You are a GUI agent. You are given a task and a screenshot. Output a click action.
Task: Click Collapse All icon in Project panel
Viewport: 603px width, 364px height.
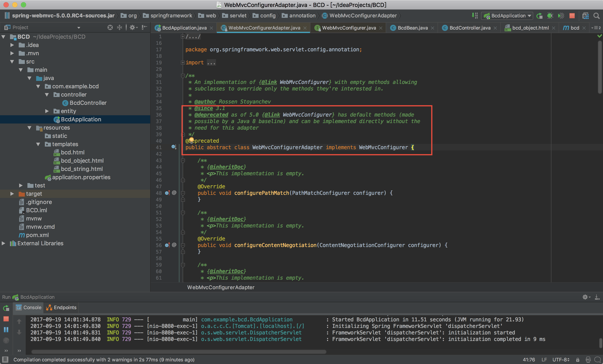click(120, 27)
